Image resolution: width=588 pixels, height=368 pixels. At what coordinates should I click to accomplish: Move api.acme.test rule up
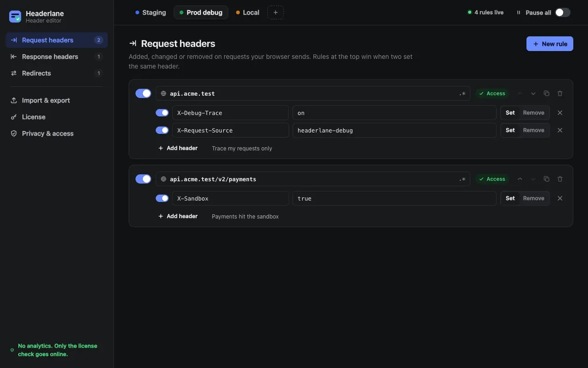pyautogui.click(x=520, y=93)
